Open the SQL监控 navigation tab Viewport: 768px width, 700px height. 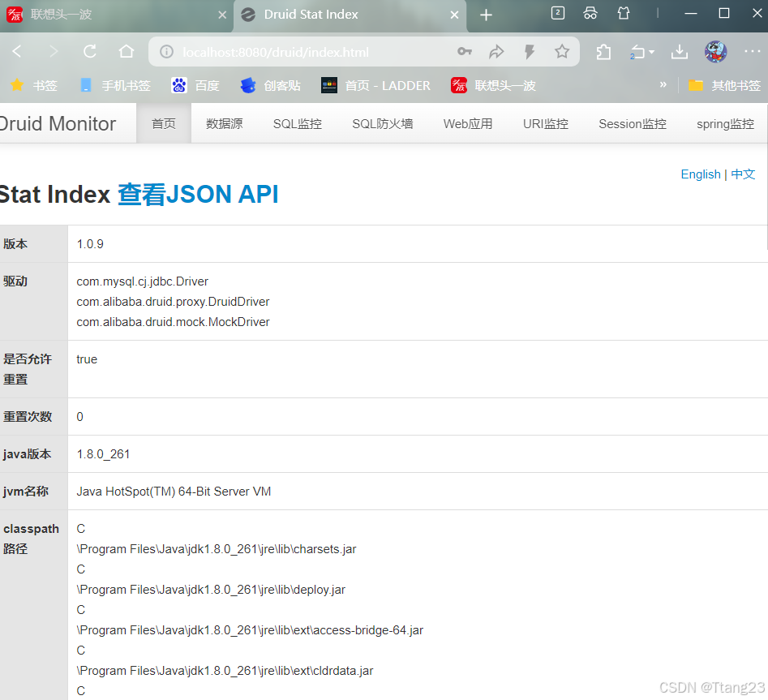pyautogui.click(x=298, y=123)
